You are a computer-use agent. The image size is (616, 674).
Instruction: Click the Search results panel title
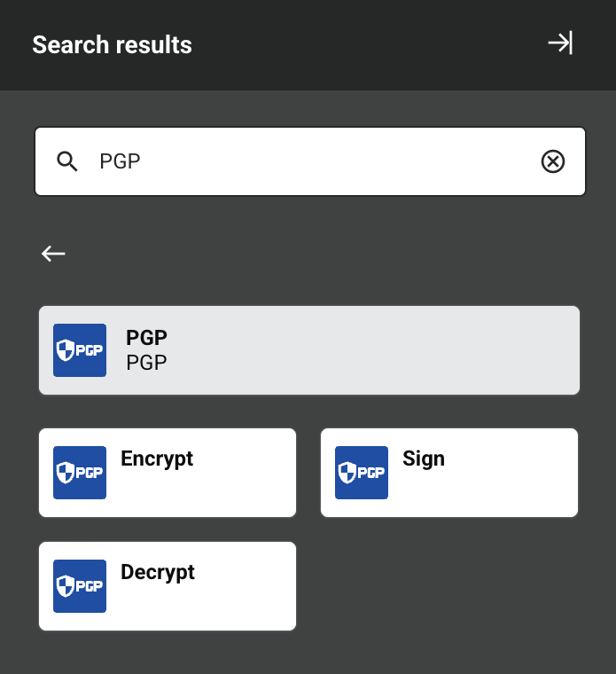[113, 44]
